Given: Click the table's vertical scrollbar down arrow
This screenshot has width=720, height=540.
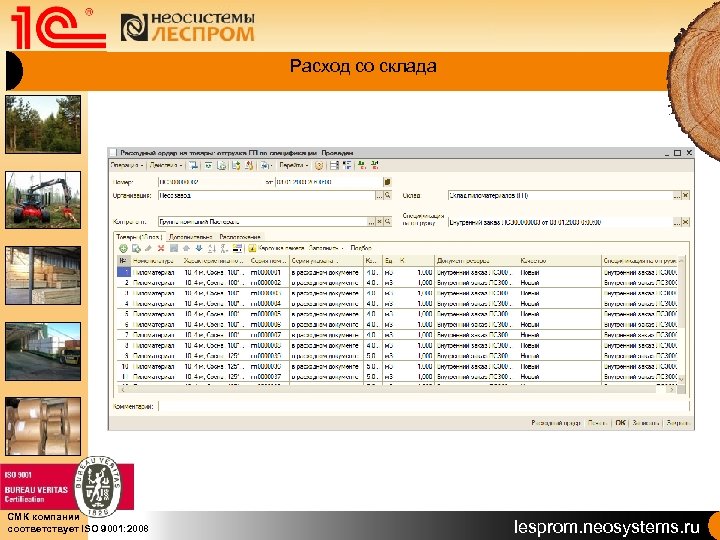Looking at the screenshot, I should point(681,379).
